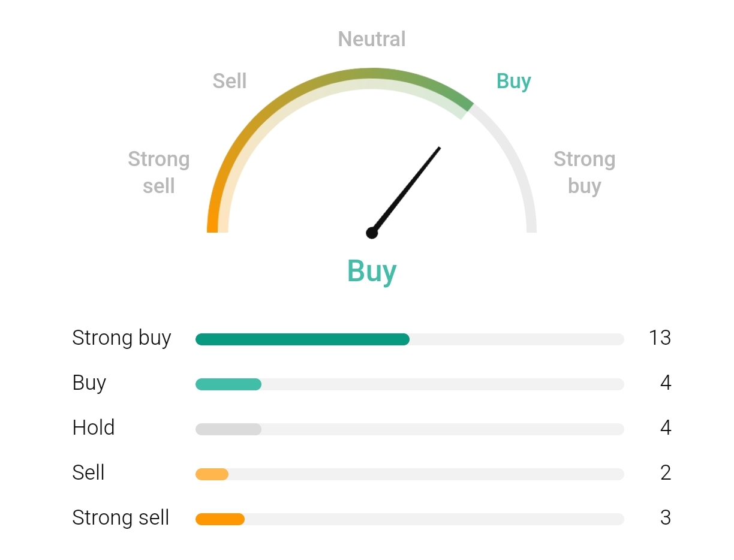
Task: Click the Buy teal progress bar
Action: (228, 384)
